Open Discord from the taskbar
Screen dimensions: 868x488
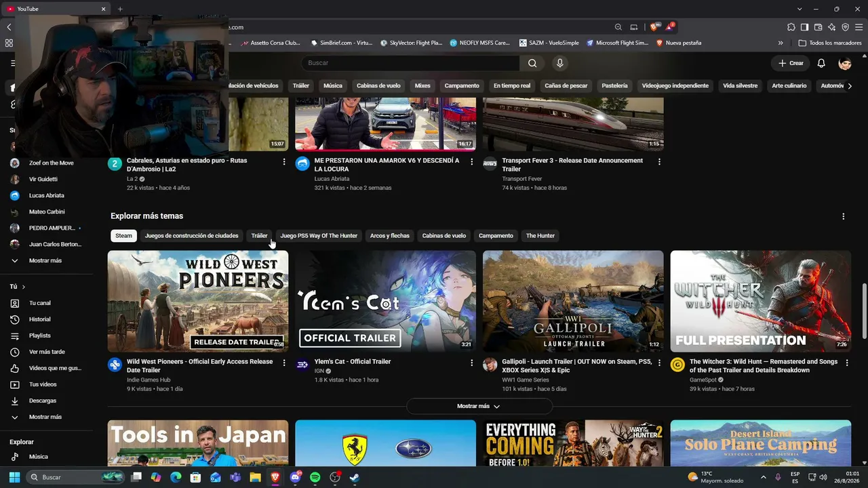tap(296, 477)
